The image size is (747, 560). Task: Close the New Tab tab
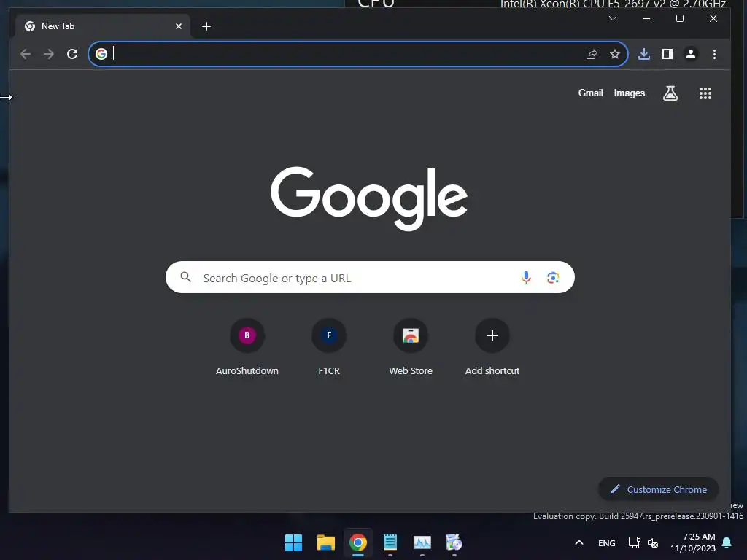tap(179, 26)
